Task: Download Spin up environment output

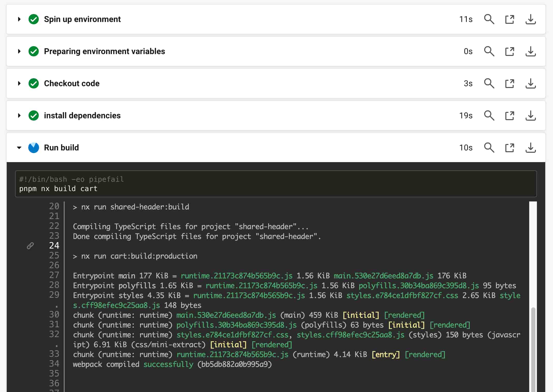Action: [x=530, y=19]
